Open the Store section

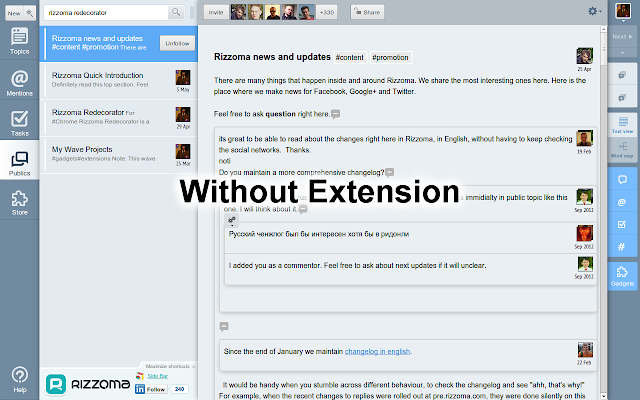(19, 203)
